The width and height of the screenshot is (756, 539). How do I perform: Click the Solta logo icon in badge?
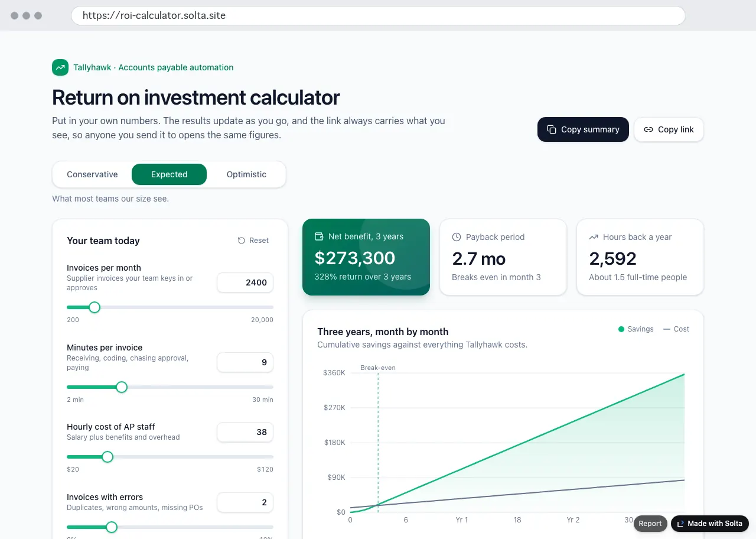pos(680,524)
